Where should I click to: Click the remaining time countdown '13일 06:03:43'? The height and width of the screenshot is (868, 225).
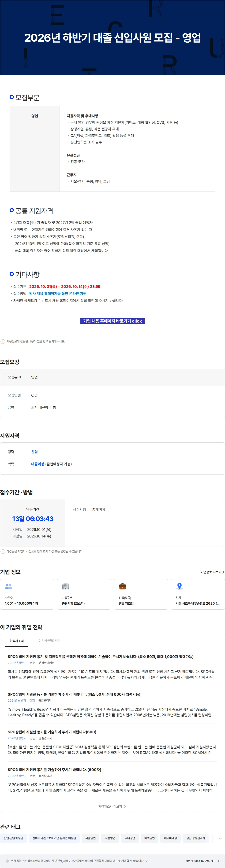(x=33, y=519)
